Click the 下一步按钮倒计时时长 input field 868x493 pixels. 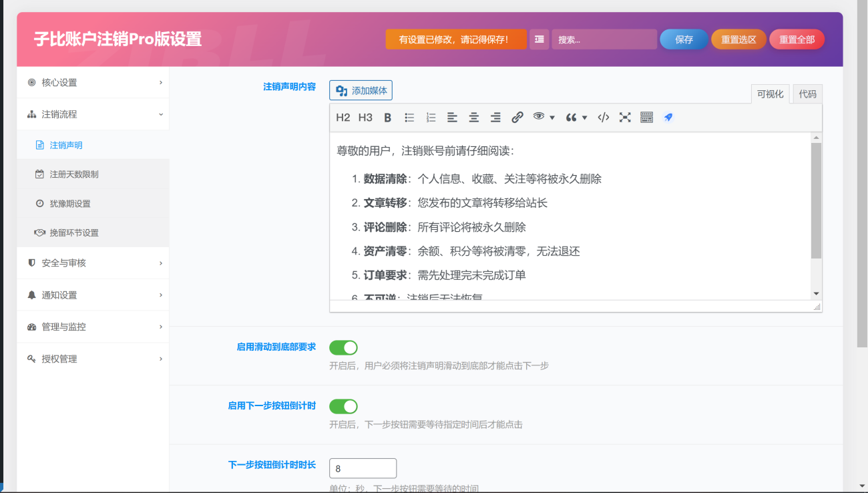pyautogui.click(x=363, y=468)
